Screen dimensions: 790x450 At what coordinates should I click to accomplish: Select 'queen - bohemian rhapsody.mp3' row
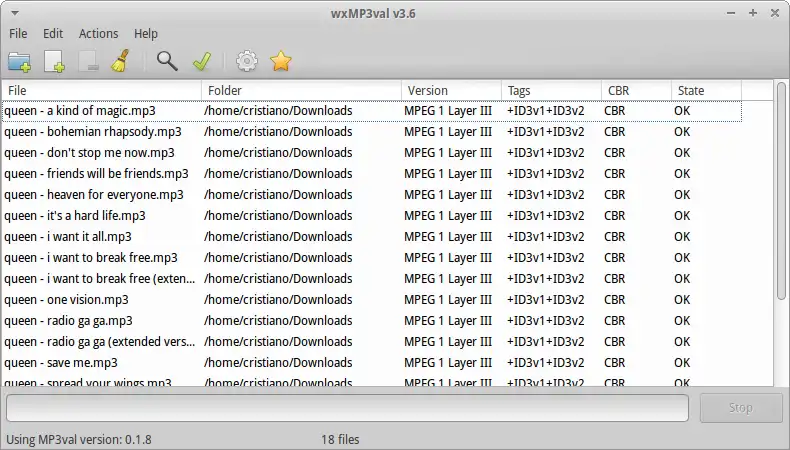click(372, 132)
